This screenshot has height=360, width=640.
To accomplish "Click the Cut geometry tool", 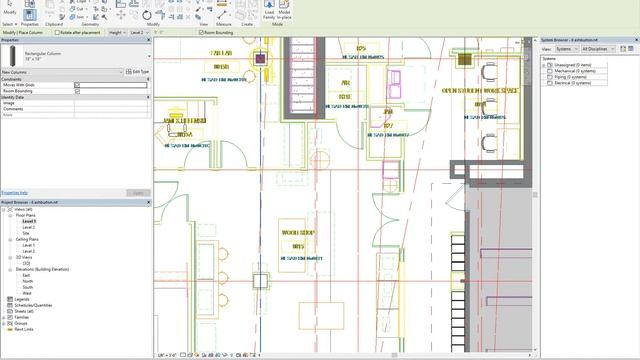I will tap(73, 9).
